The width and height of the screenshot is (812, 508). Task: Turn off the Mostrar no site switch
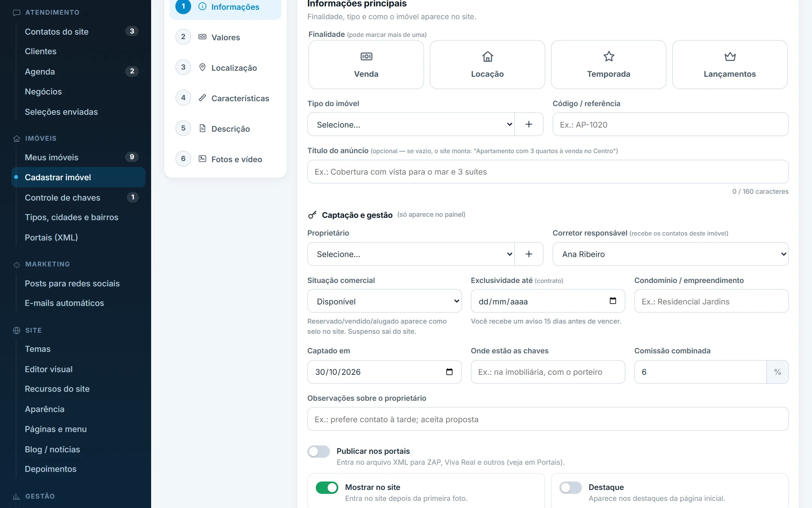coord(327,487)
